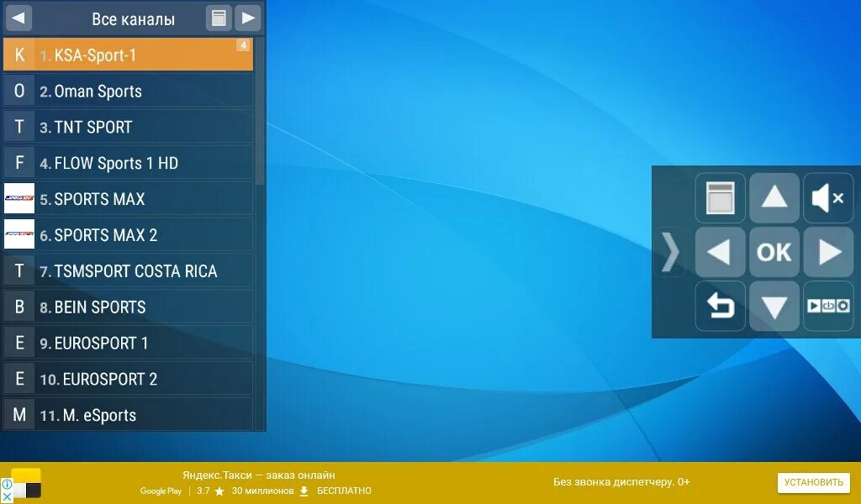Viewport: 861px width, 504px height.
Task: Click Google Play label in ad
Action: [x=161, y=491]
